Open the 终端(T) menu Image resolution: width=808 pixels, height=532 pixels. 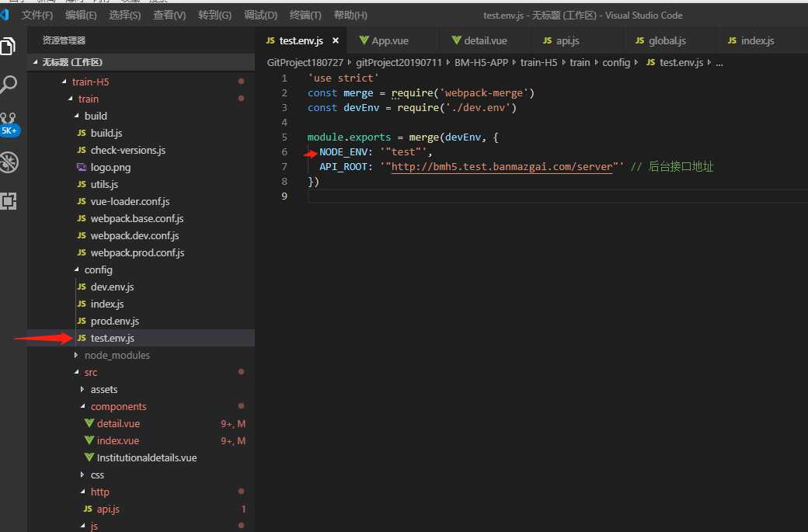point(305,15)
